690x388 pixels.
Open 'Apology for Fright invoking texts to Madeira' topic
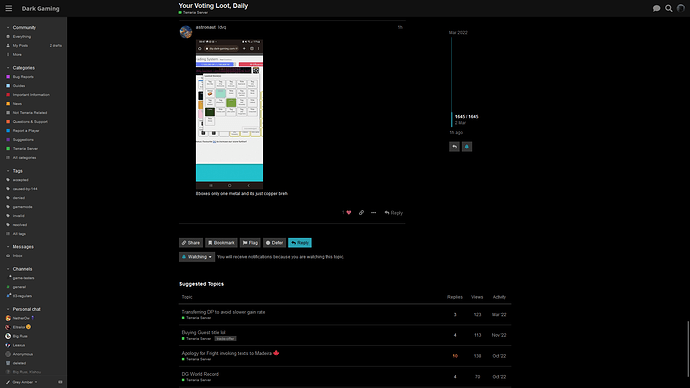click(x=227, y=353)
